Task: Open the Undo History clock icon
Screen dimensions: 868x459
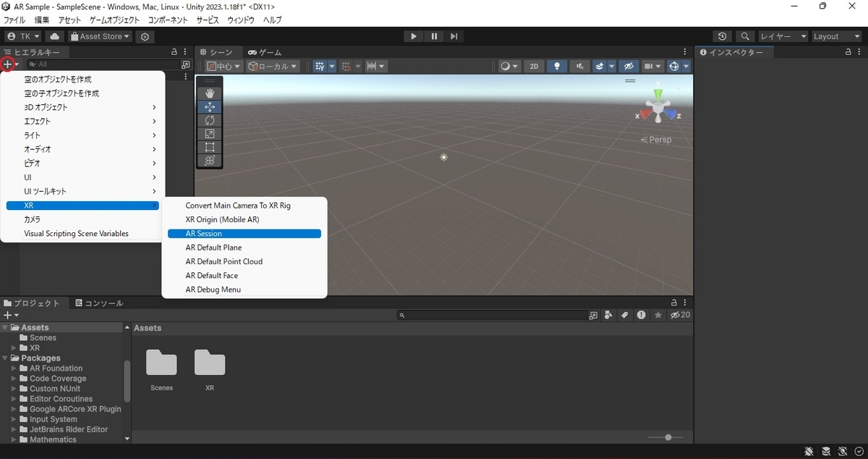Action: tap(723, 36)
